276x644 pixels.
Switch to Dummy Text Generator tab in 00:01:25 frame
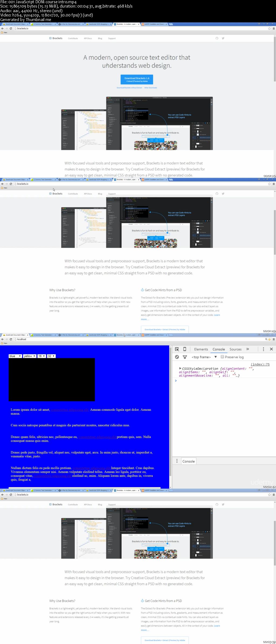[x=43, y=24]
